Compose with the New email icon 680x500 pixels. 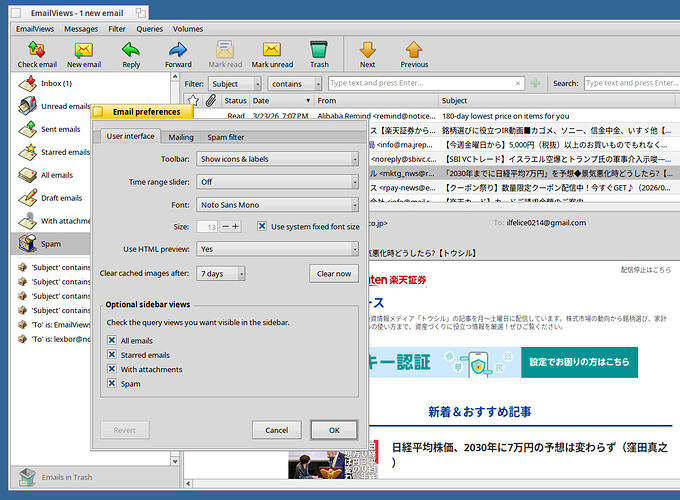[84, 49]
